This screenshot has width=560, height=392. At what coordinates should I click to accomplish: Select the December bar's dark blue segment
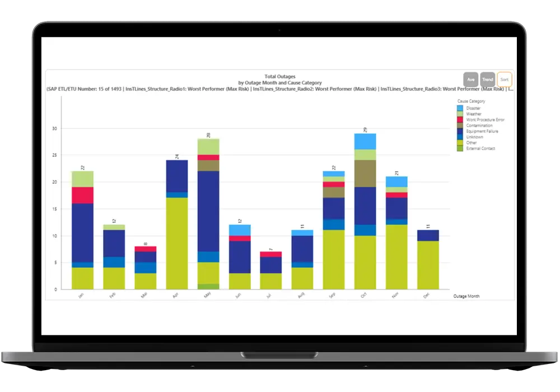click(x=427, y=235)
